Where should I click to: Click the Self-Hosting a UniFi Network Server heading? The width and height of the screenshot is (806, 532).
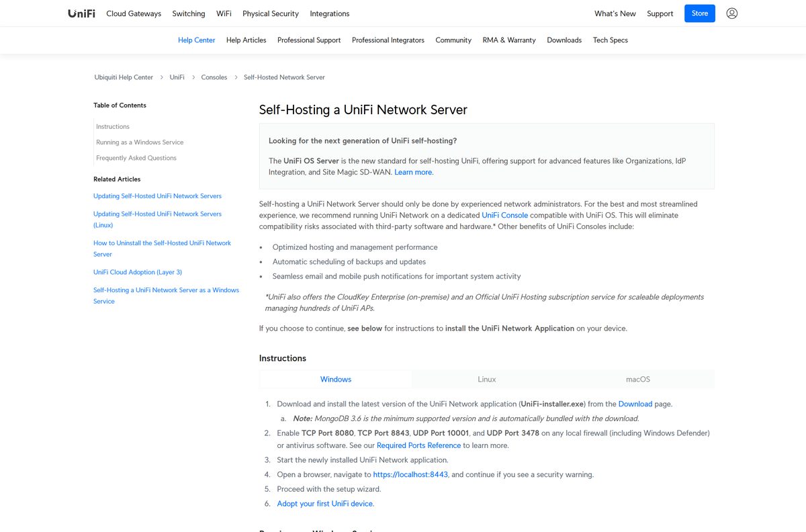click(363, 110)
